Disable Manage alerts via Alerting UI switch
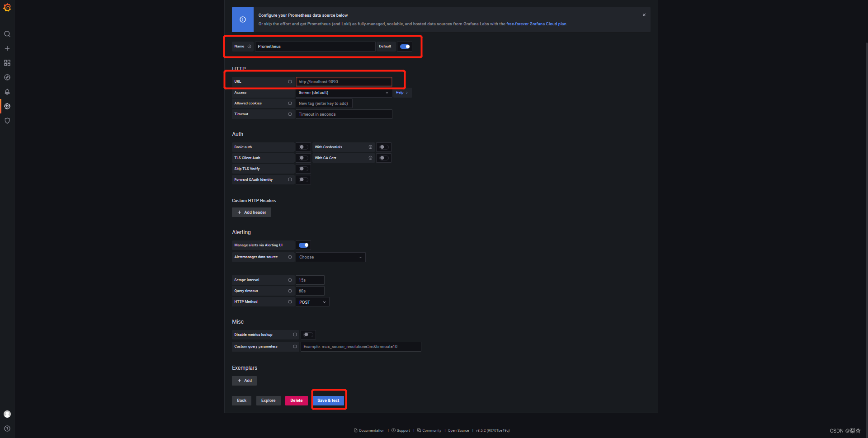Screen dimensions: 868x438 click(303, 245)
